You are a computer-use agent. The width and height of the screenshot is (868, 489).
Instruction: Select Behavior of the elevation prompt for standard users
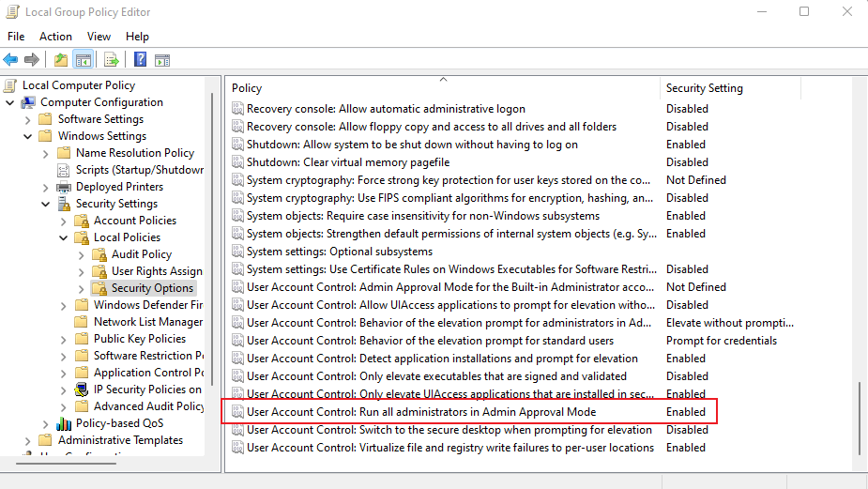pyautogui.click(x=430, y=341)
